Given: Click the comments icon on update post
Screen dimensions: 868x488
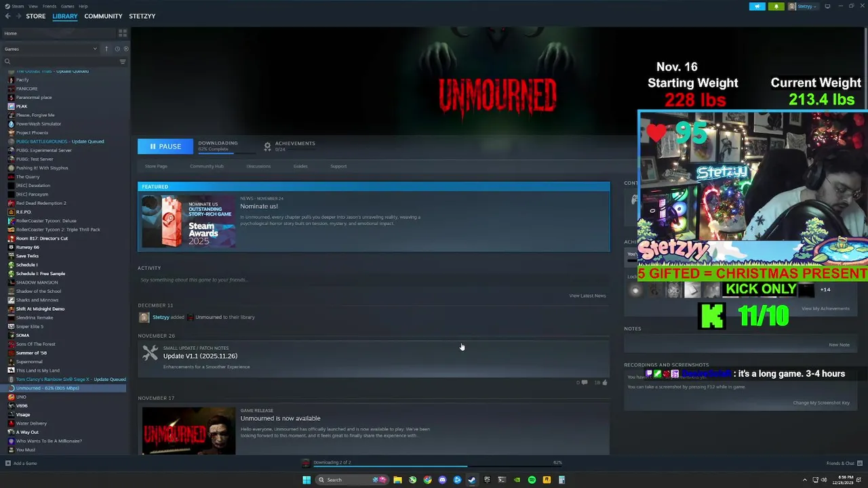Looking at the screenshot, I should click(x=585, y=382).
